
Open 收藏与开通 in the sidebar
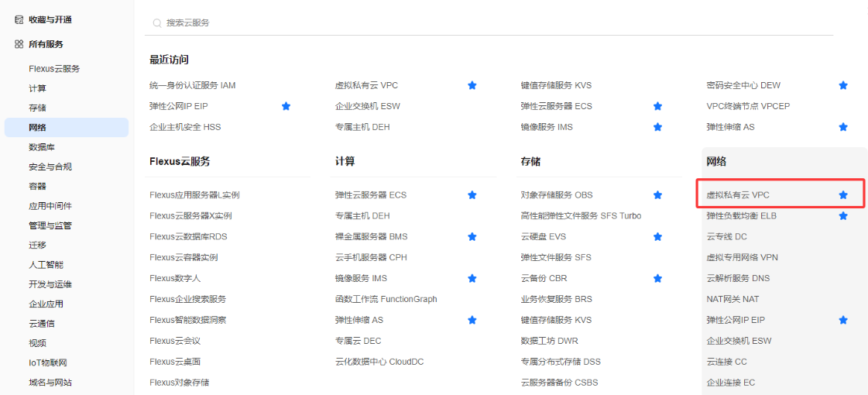(x=50, y=20)
